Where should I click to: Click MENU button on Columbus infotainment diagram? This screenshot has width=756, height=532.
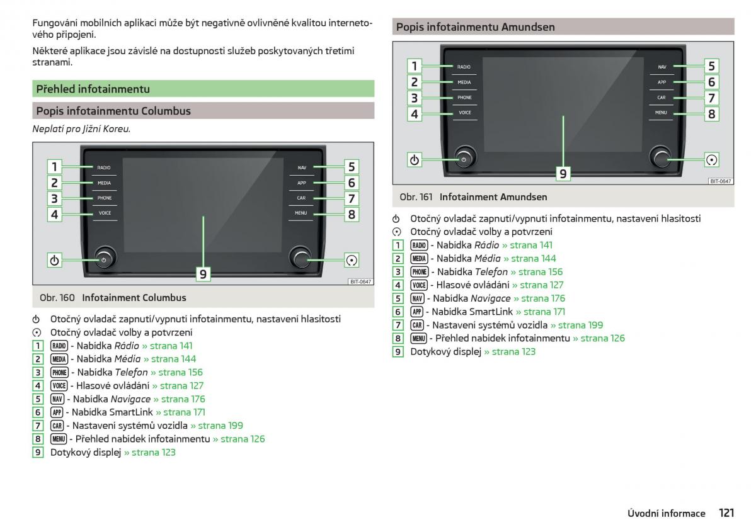pos(302,213)
